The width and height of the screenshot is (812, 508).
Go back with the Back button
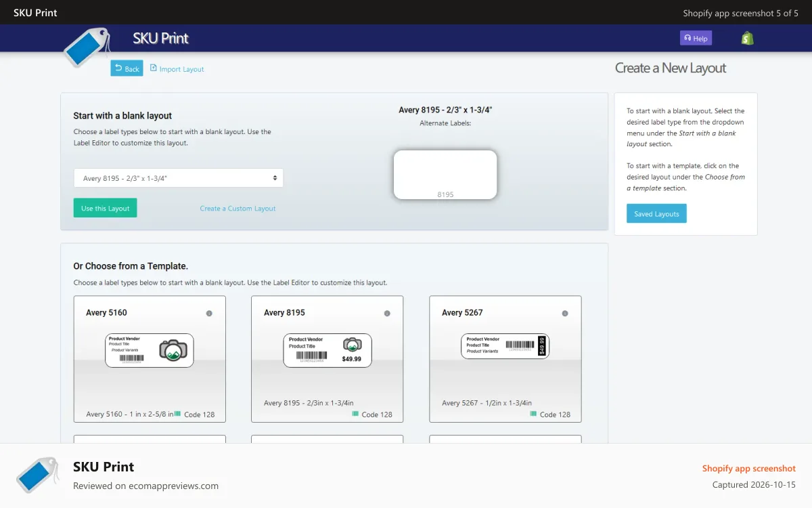pos(127,68)
